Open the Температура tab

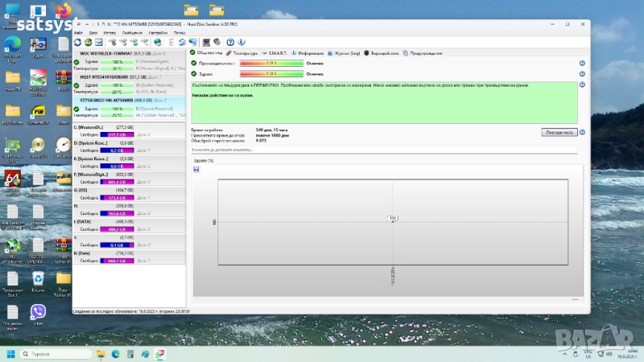click(x=245, y=53)
